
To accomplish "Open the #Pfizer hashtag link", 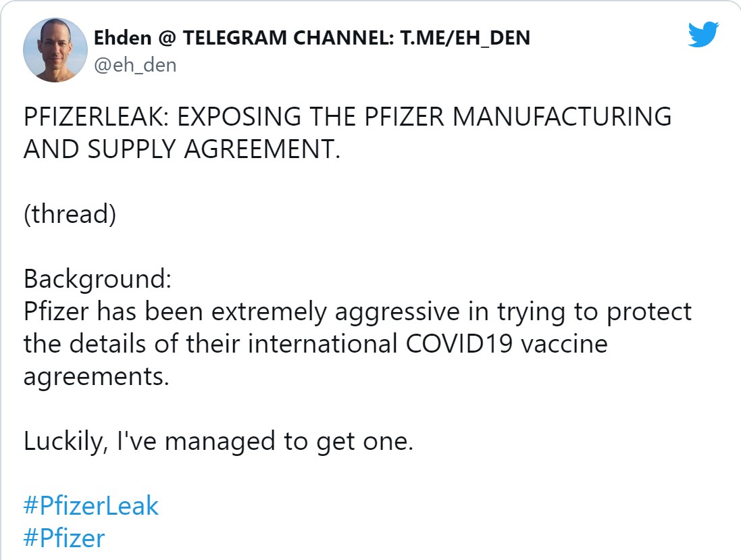I will click(x=63, y=538).
